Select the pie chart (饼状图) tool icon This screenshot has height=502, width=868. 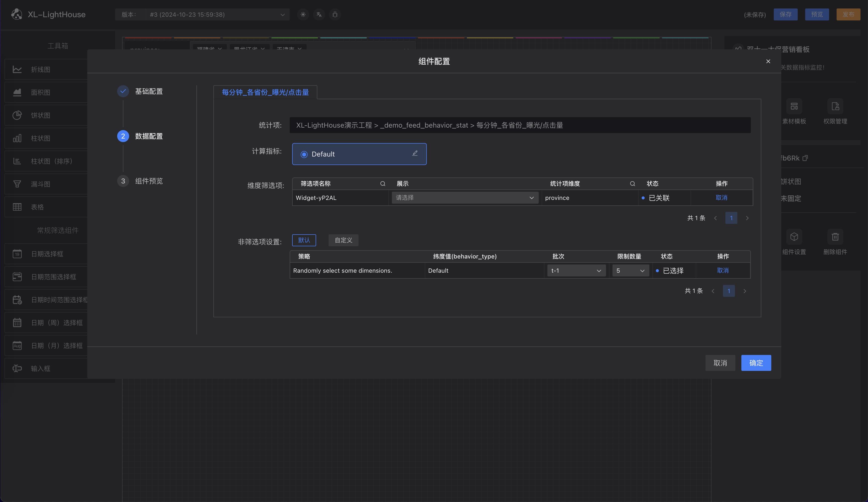click(17, 115)
